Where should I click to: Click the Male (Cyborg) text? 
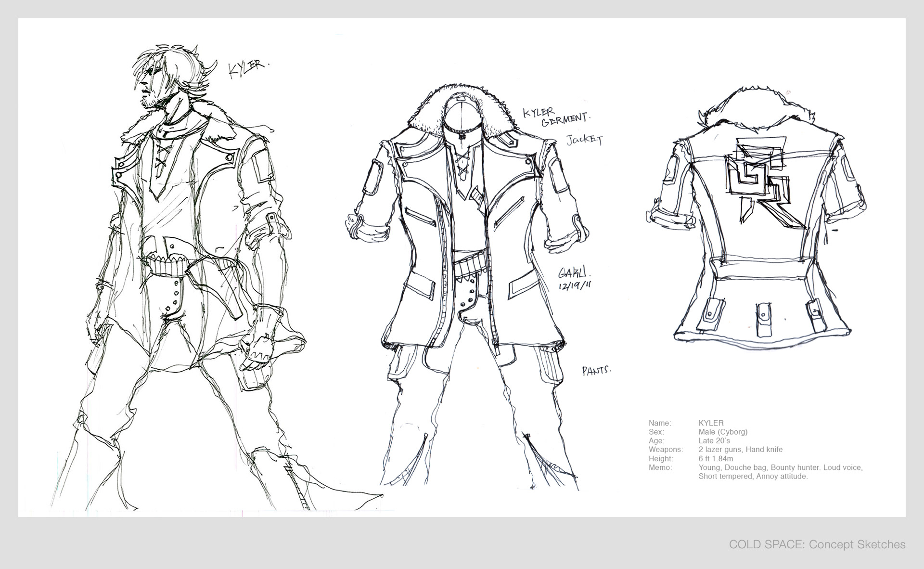click(723, 432)
